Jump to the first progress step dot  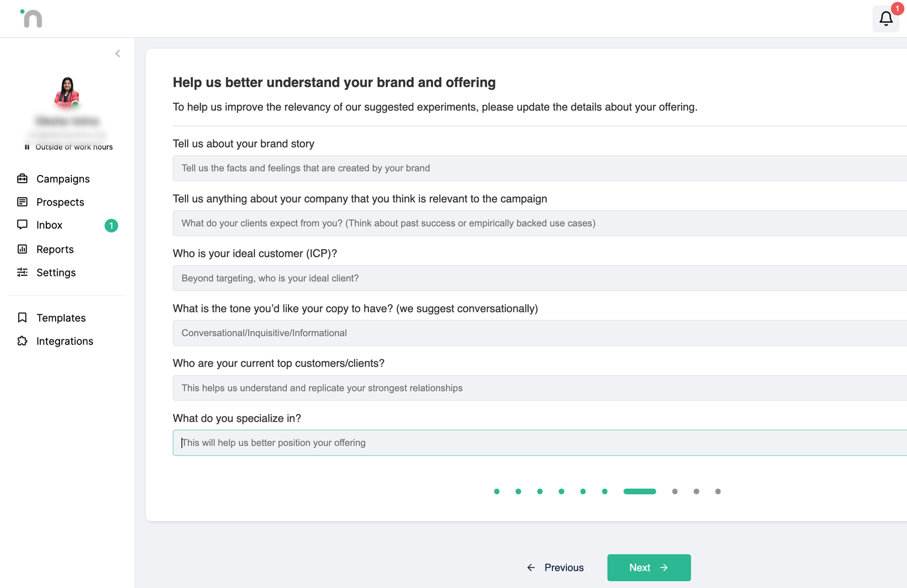click(x=497, y=492)
